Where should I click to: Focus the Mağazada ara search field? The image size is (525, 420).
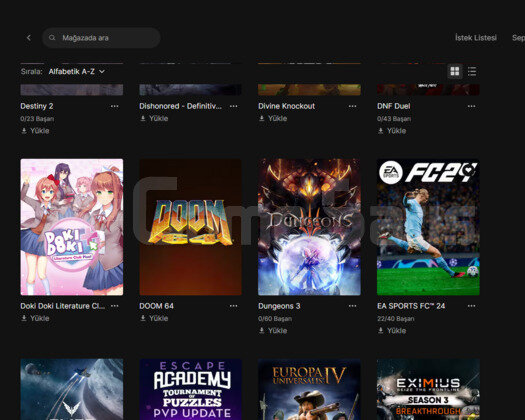(x=101, y=38)
